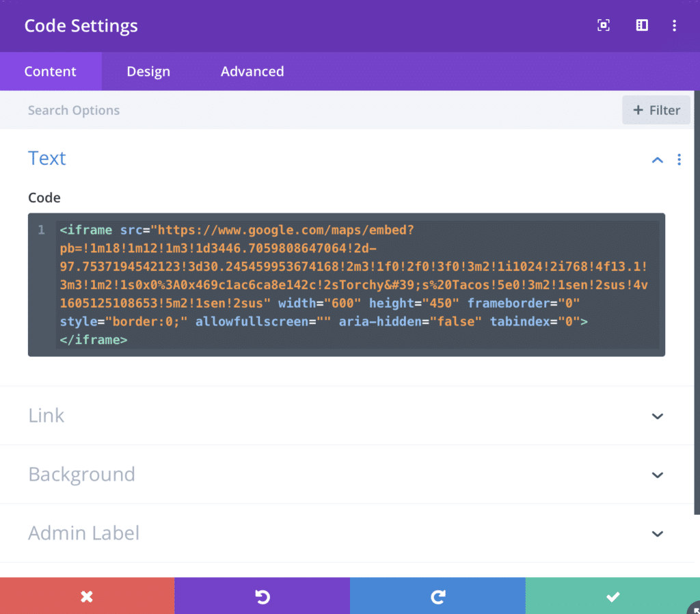Open the header three-dot options menu
This screenshot has width=700, height=614.
(x=674, y=26)
